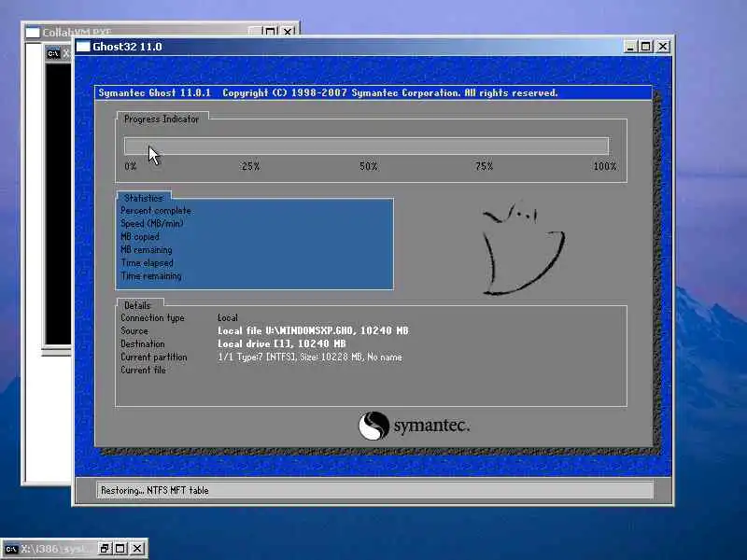Image resolution: width=747 pixels, height=560 pixels.
Task: Click 'MB remaining' in Statistics
Action: (147, 249)
